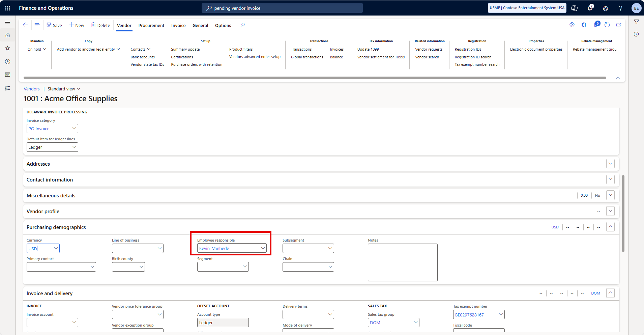Image resolution: width=644 pixels, height=335 pixels.
Task: Click the BE user avatar
Action: point(636,8)
